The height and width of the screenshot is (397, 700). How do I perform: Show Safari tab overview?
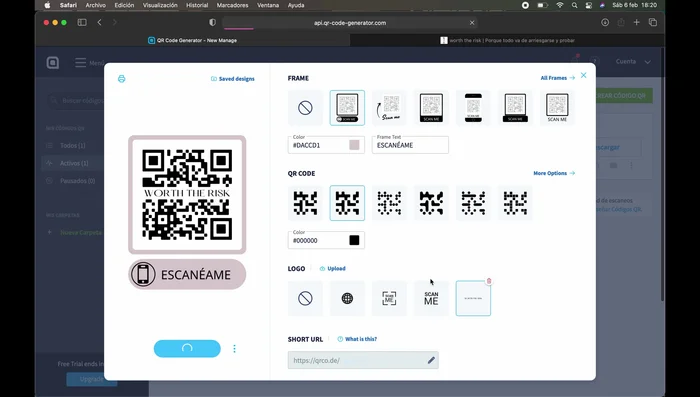[653, 22]
